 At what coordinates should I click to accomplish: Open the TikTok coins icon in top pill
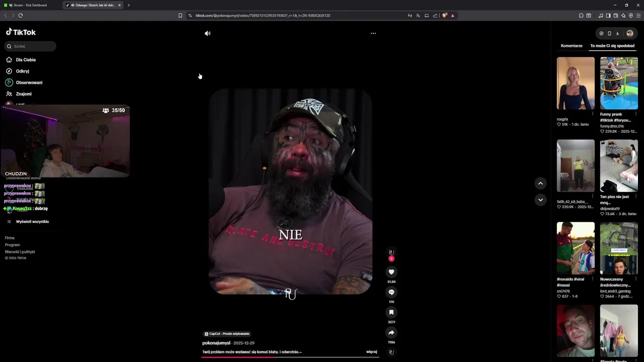(601, 33)
